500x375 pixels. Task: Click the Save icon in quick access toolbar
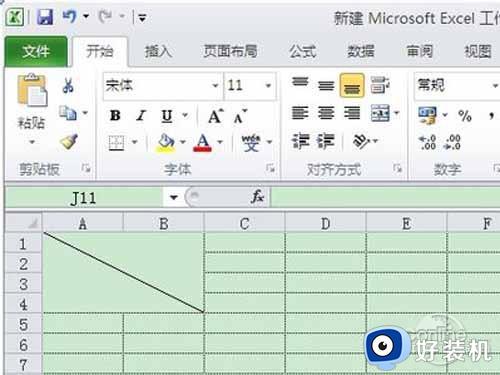[x=45, y=17]
